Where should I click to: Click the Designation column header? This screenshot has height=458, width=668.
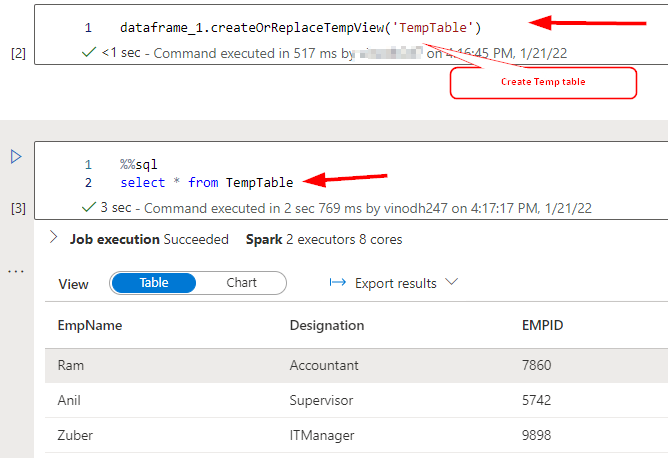[x=327, y=325]
